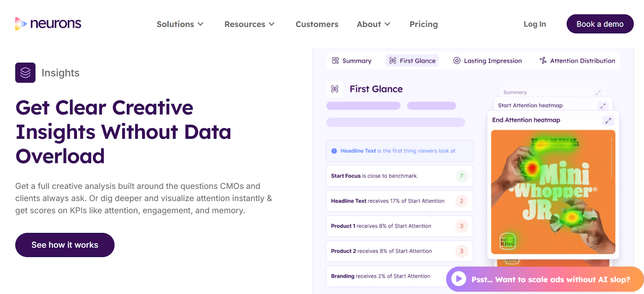Click the badge icon beside Lasting Impression

457,60
